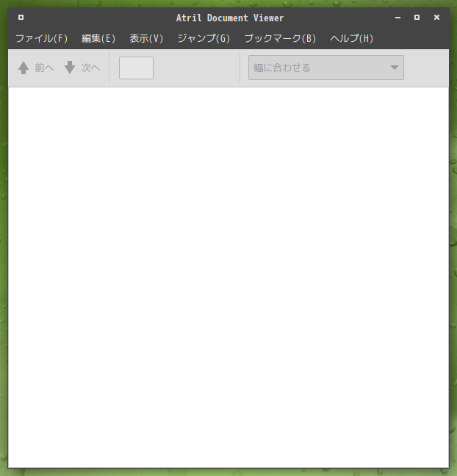Open the 編集(E) menu
457x476 pixels.
coord(98,38)
